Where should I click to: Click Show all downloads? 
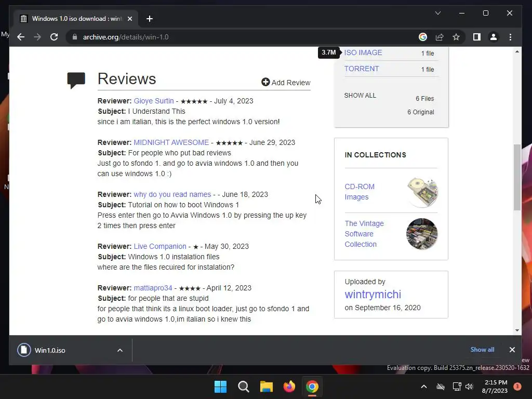pos(482,350)
